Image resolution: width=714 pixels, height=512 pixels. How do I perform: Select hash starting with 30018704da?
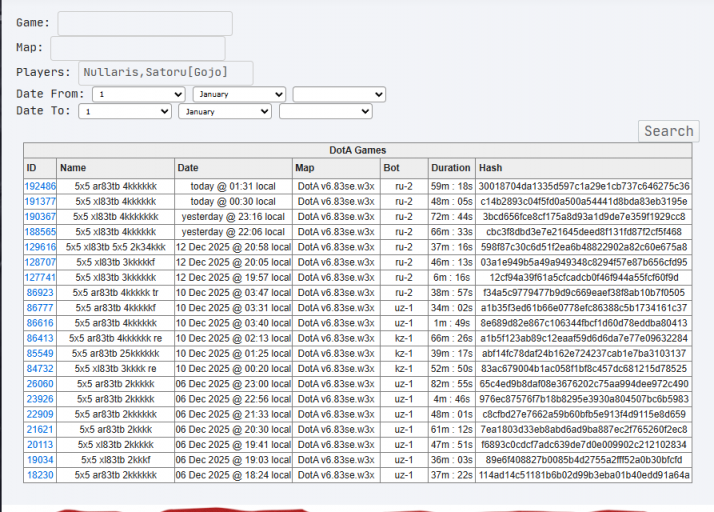584,186
